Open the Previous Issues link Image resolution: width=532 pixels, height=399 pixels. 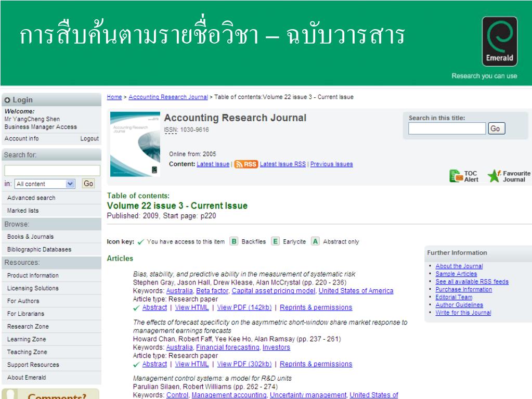point(331,164)
